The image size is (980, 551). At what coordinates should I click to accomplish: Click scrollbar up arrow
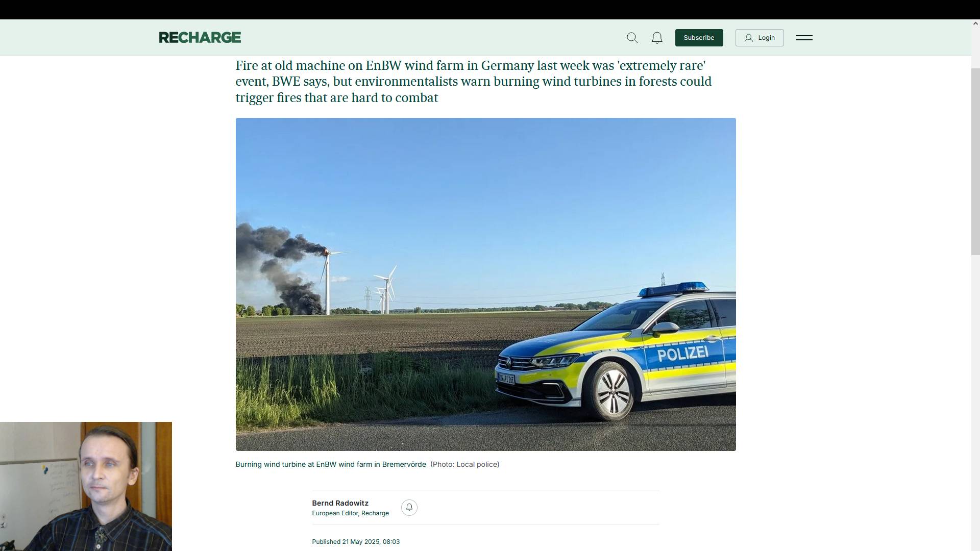click(975, 23)
